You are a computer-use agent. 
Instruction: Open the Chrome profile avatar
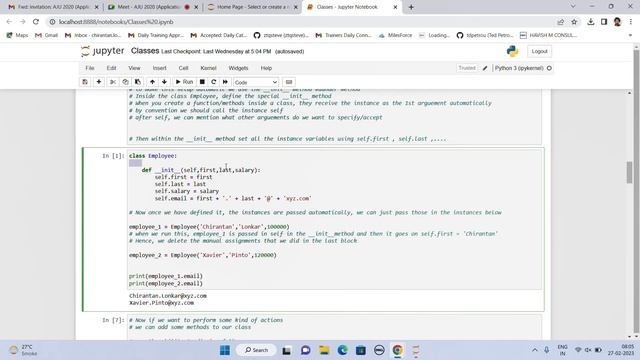click(617, 22)
